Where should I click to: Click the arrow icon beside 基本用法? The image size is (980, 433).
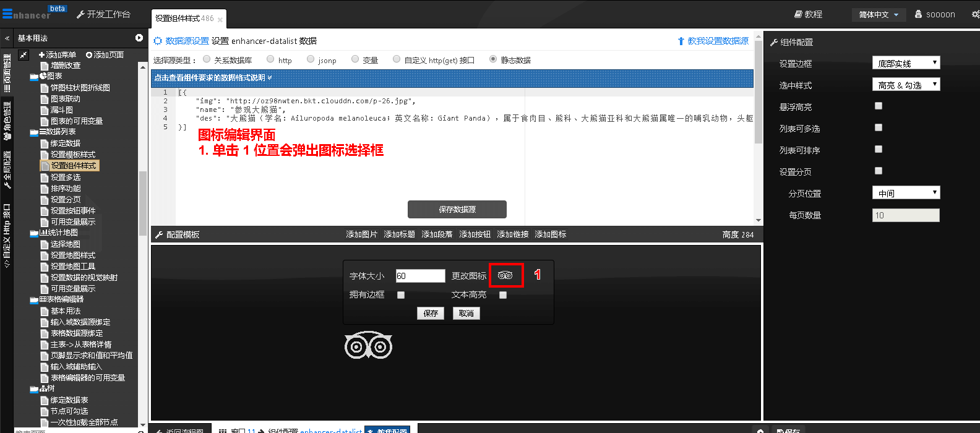139,38
